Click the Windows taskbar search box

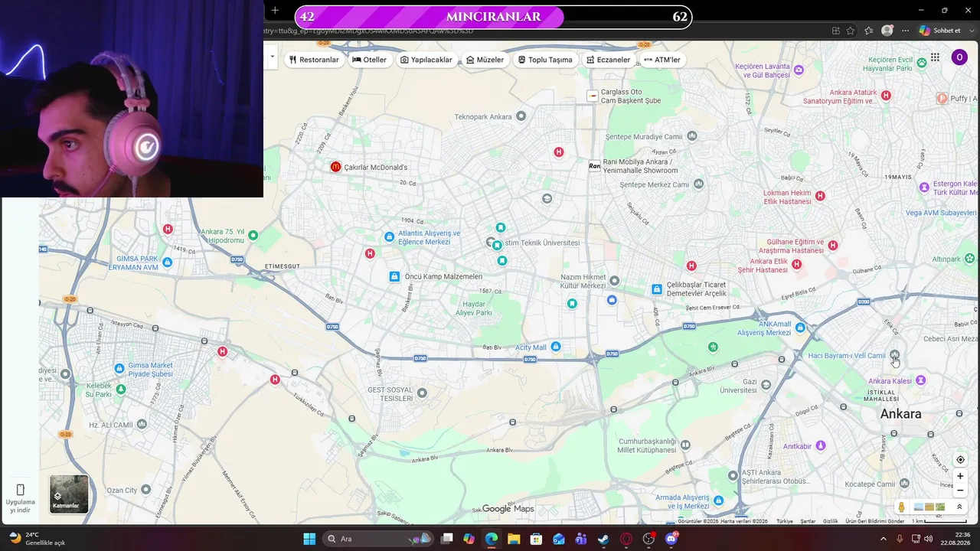pos(377,539)
